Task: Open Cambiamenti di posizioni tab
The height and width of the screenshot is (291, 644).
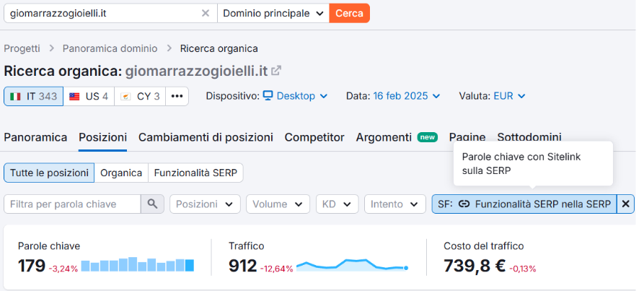Action: pos(206,137)
